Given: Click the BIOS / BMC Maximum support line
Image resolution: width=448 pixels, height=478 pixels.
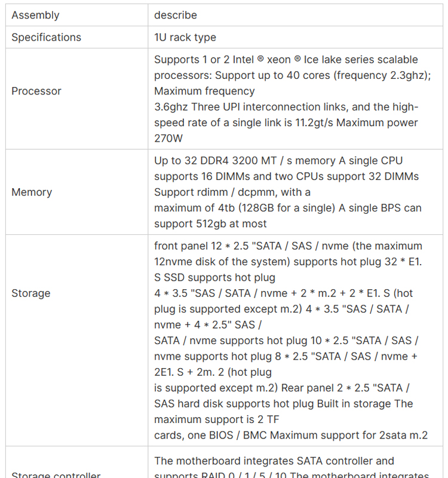Looking at the screenshot, I should [x=291, y=435].
